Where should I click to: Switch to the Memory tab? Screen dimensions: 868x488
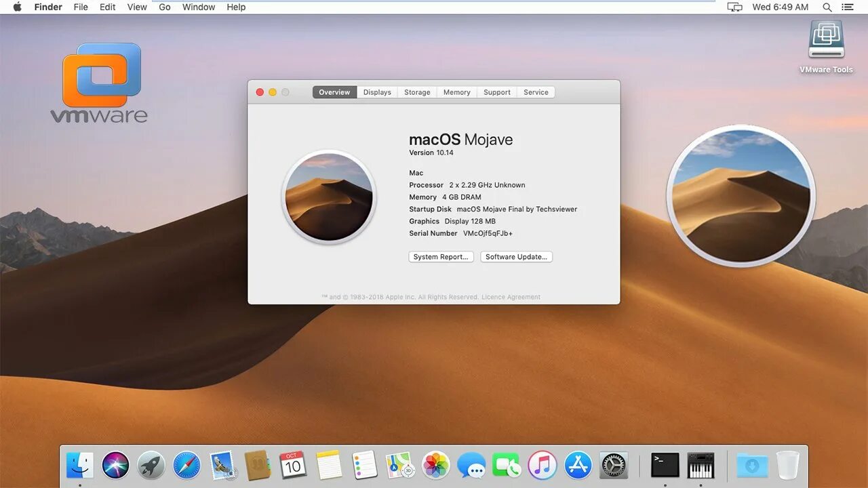click(x=457, y=92)
